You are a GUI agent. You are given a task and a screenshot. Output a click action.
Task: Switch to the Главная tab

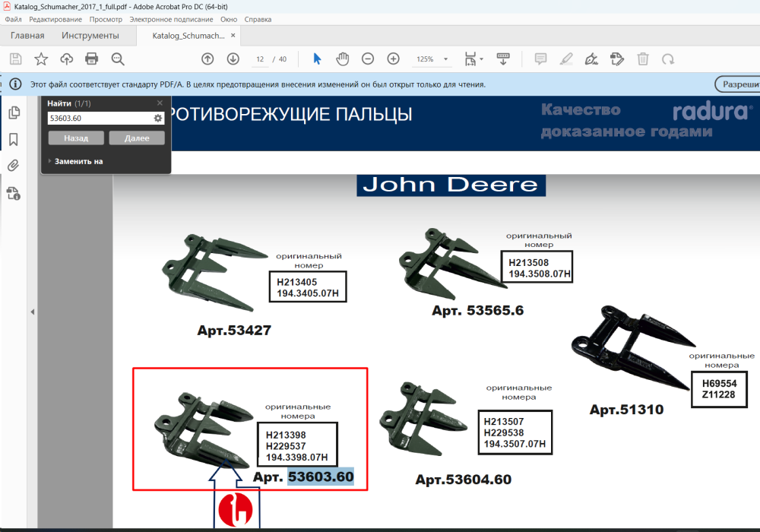tap(27, 36)
